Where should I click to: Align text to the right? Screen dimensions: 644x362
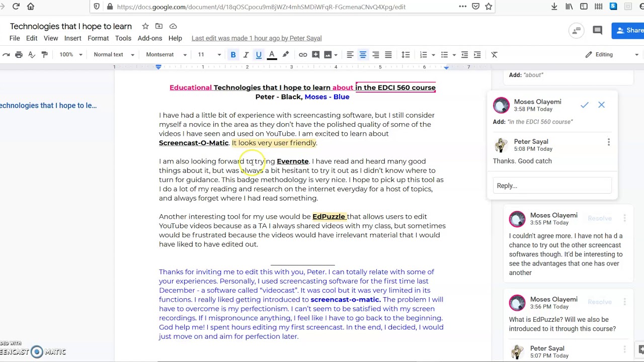(x=375, y=54)
